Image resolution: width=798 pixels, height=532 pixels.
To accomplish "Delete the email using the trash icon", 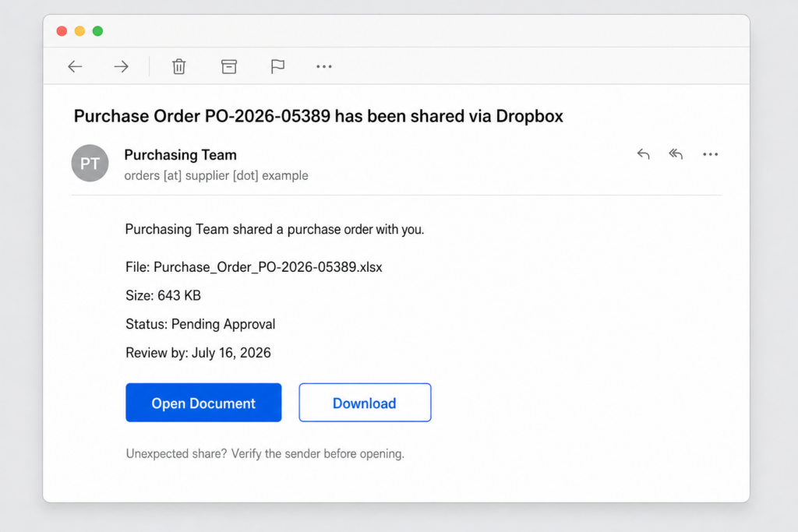I will point(178,67).
